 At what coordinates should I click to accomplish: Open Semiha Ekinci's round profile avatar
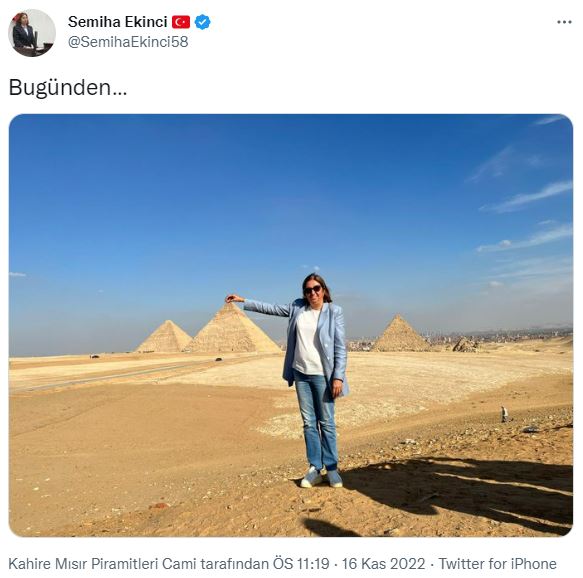click(32, 33)
